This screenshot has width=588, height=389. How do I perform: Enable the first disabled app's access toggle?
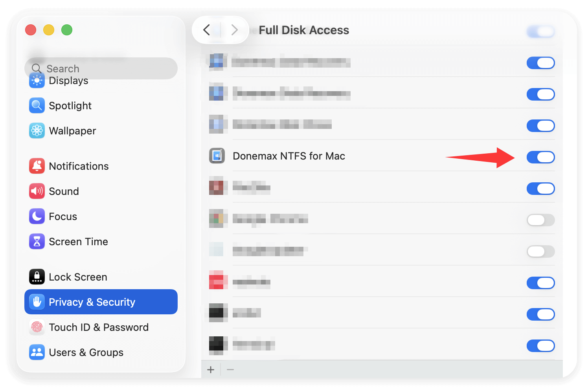point(540,220)
